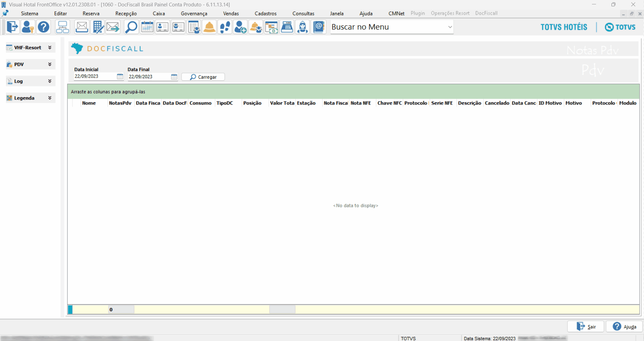Click the housekeeper maid toolbar icon
This screenshot has width=644, height=341.
point(303,27)
